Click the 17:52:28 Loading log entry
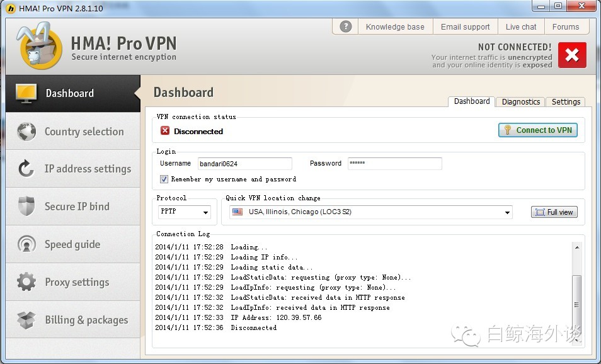 pos(211,247)
